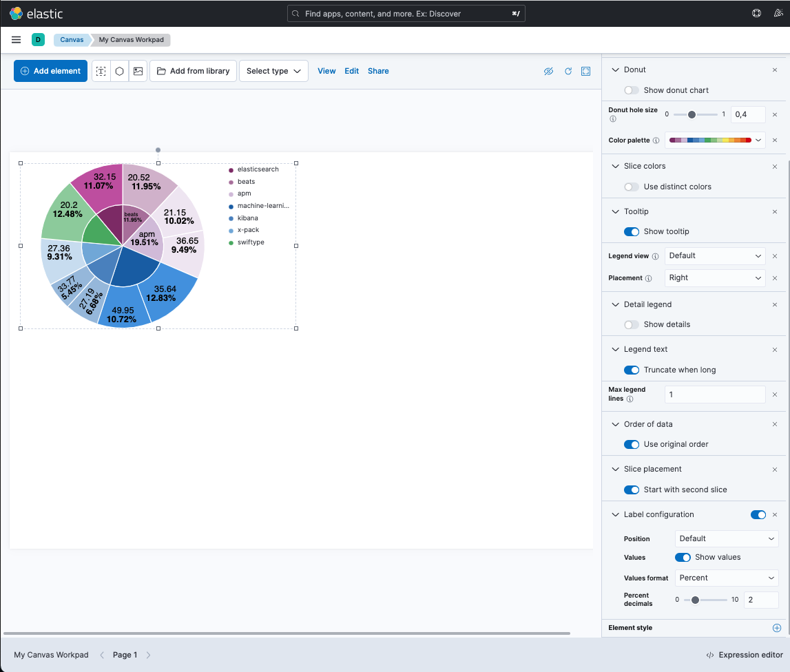This screenshot has height=672, width=790.
Task: Enter fullscreen mode icon
Action: click(x=586, y=71)
